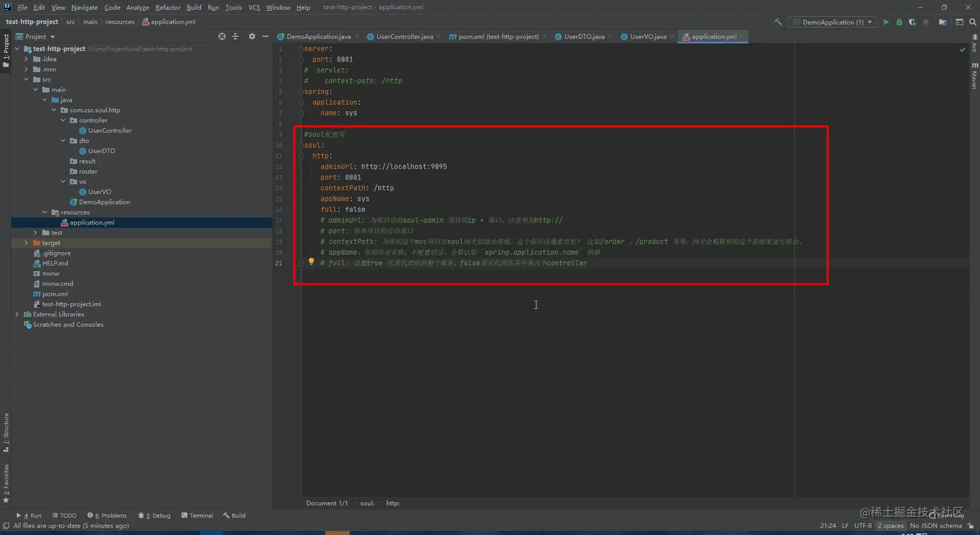Expand External Libraries node
This screenshot has height=535, width=980.
17,314
